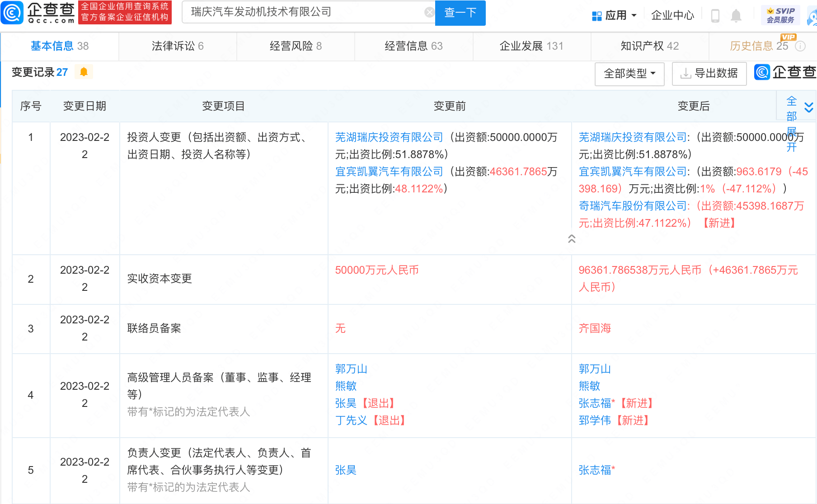Open SVIP member service badge
The image size is (817, 504).
pyautogui.click(x=780, y=15)
